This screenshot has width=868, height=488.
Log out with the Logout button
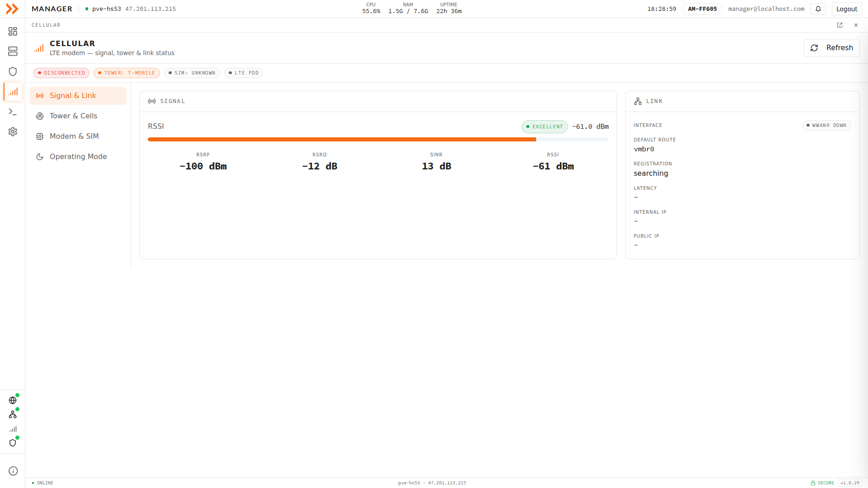(x=846, y=9)
